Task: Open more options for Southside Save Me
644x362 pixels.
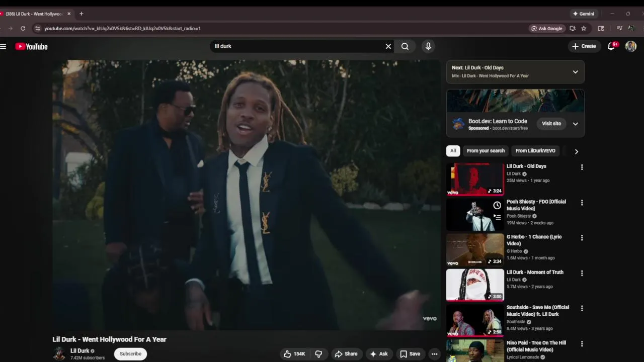Action: (x=582, y=309)
